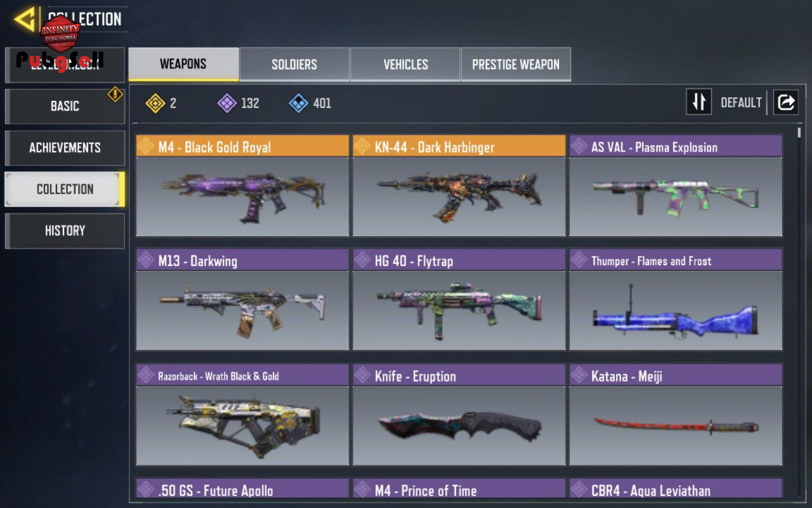Select the HG 40 Flytrap weapon card

[459, 300]
